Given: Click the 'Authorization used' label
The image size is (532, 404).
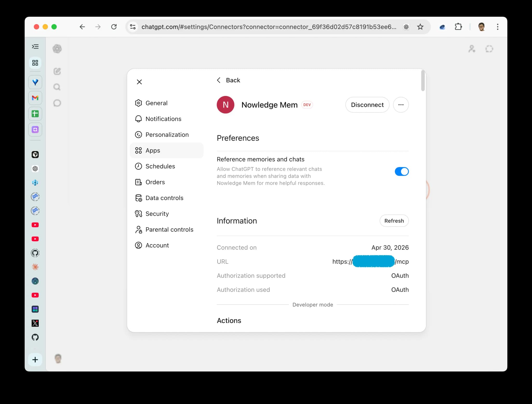Looking at the screenshot, I should point(243,290).
